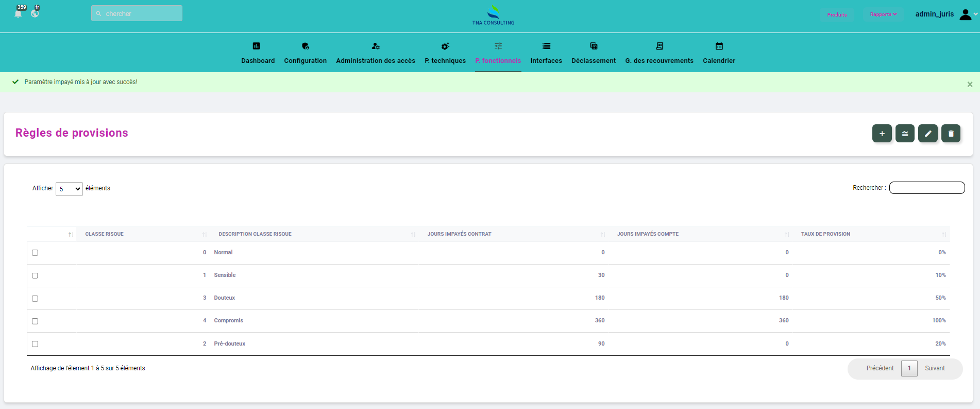Click the language globe icon

click(35, 13)
